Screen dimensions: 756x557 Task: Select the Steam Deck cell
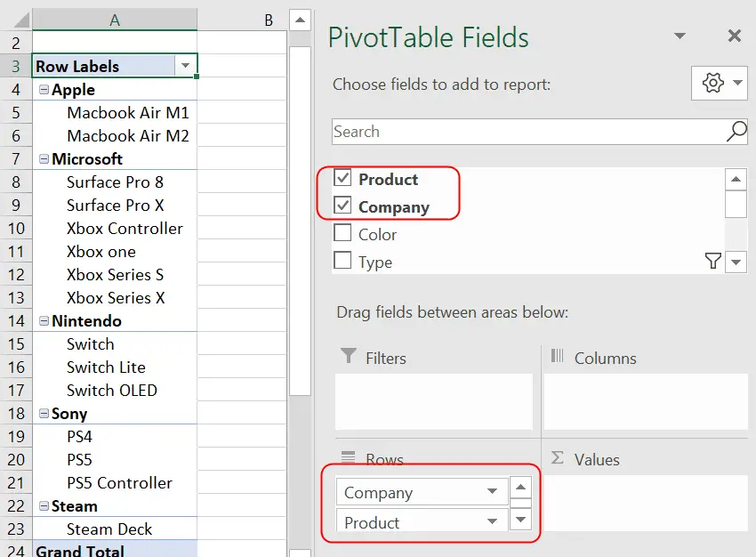115,529
